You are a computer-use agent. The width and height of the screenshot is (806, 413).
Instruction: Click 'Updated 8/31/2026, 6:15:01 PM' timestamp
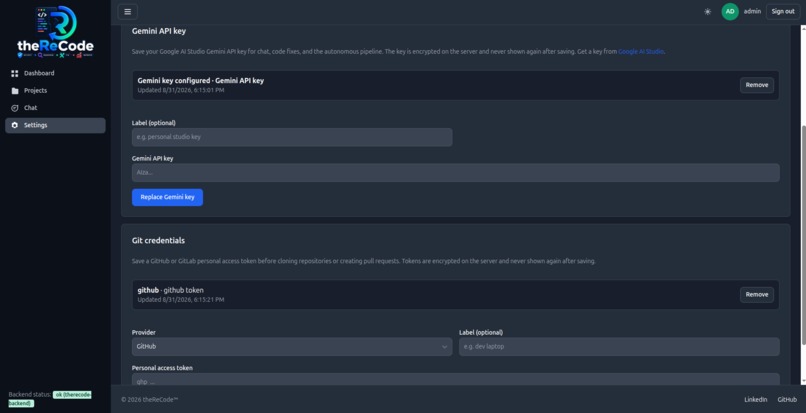(181, 90)
